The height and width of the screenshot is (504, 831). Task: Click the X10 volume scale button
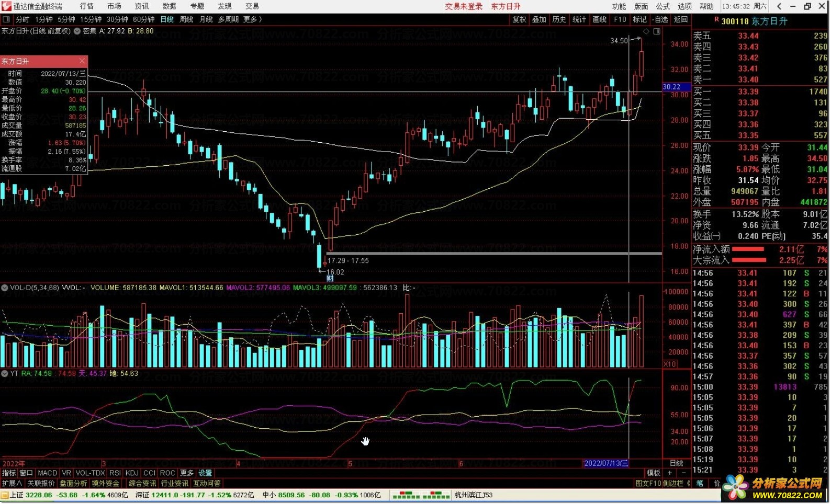(x=670, y=364)
